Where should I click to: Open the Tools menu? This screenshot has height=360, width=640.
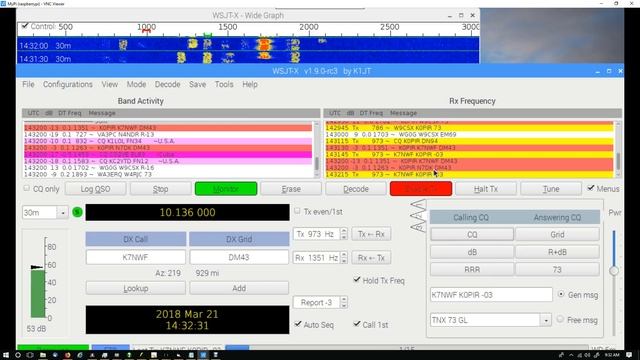pyautogui.click(x=224, y=84)
